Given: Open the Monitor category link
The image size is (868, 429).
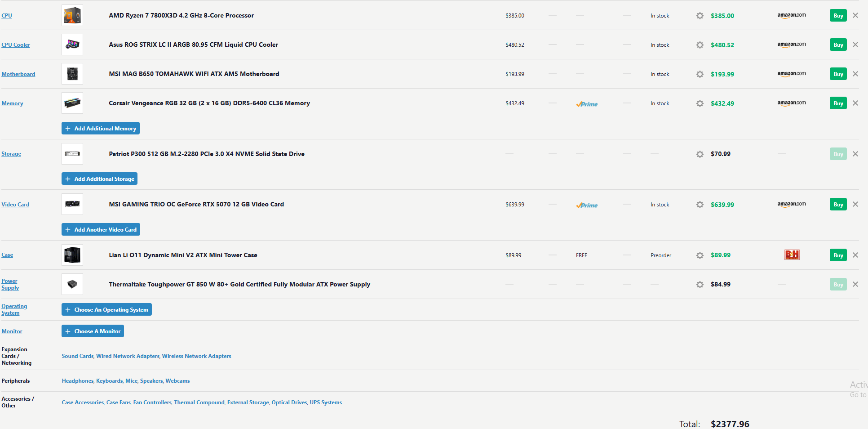Looking at the screenshot, I should pyautogui.click(x=12, y=331).
